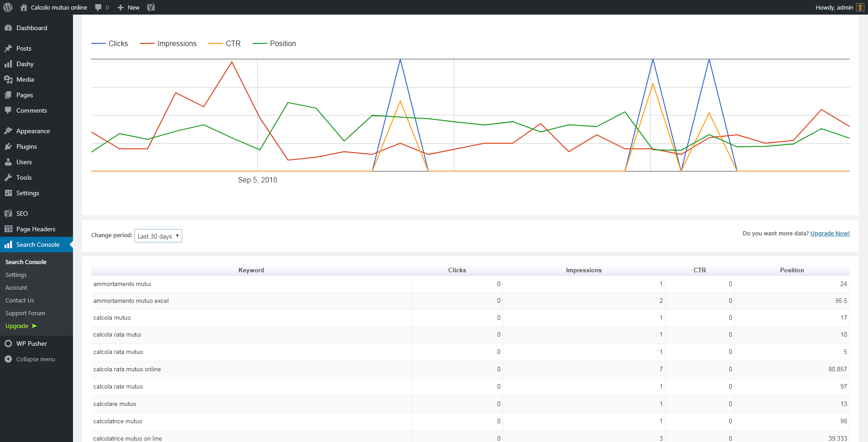Click the comments bubble icon in admin bar
Image resolution: width=868 pixels, height=442 pixels.
tap(98, 7)
